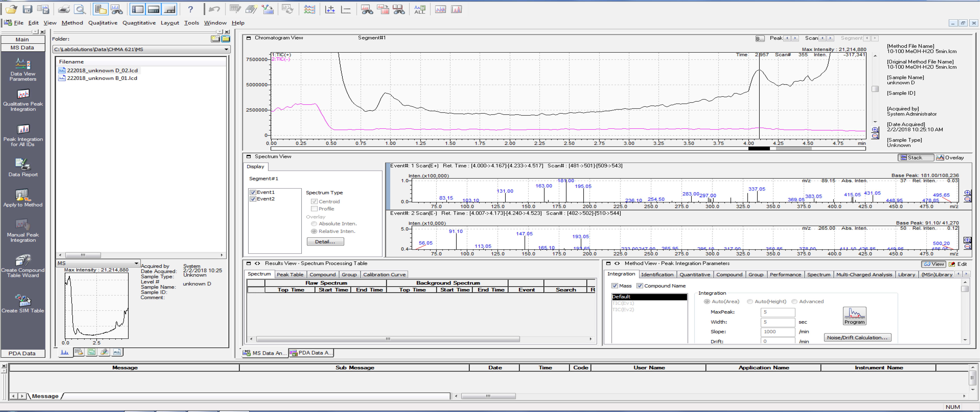Click the chromatogram time range scrollbar

[568, 148]
